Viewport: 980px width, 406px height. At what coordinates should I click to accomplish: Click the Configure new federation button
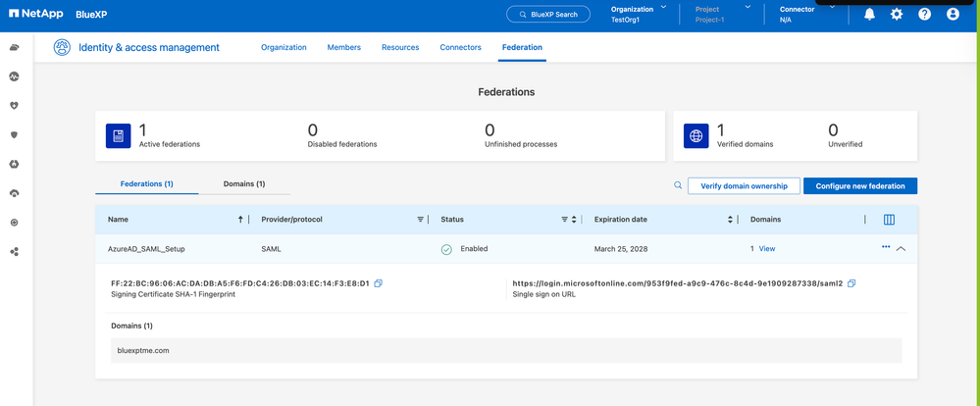(860, 185)
